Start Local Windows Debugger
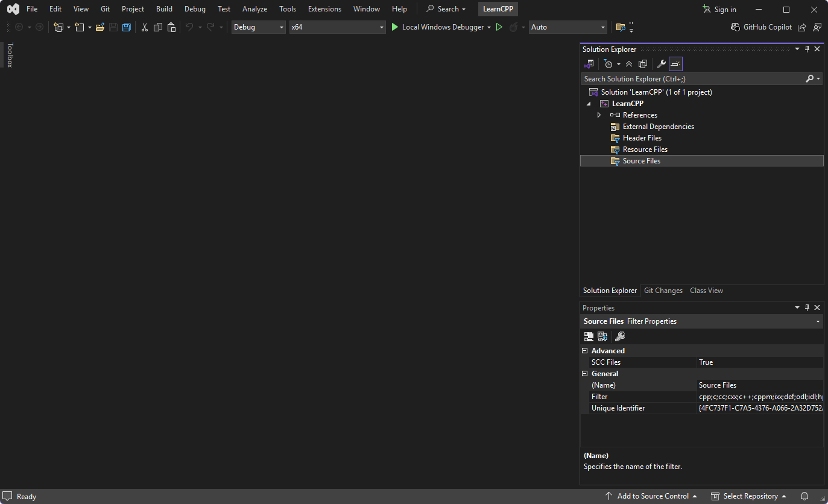 444,27
